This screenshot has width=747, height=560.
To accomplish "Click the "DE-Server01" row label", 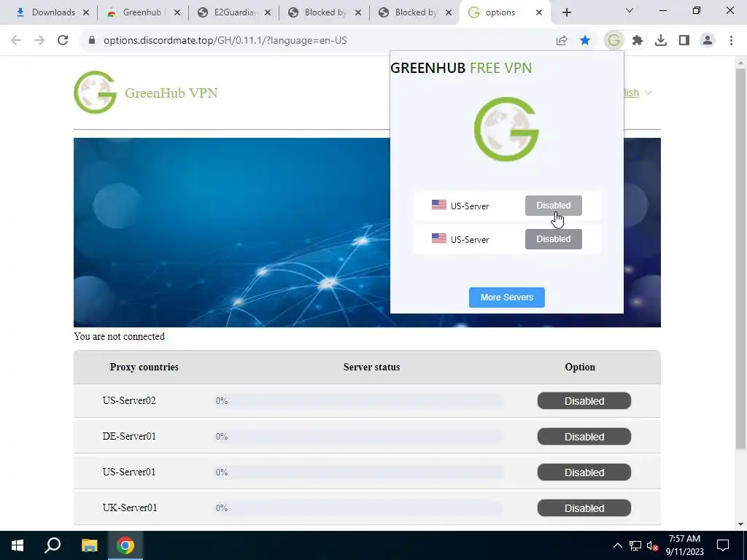I will [x=129, y=436].
